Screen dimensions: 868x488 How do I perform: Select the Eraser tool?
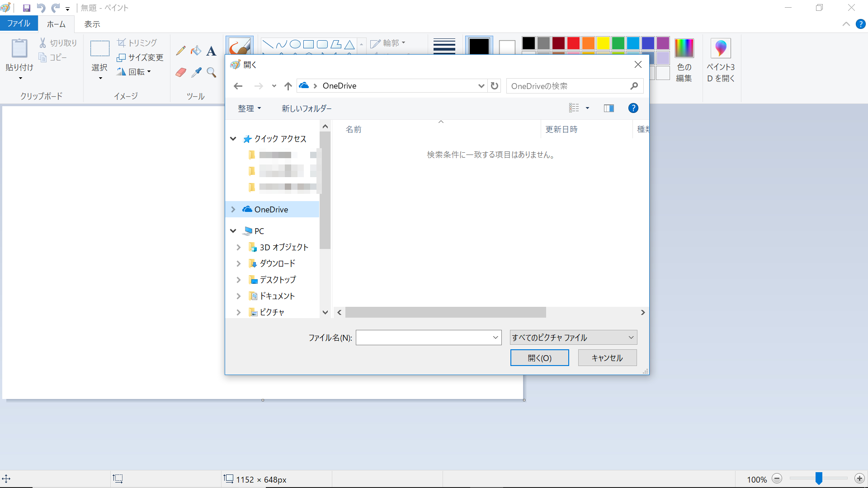click(181, 72)
